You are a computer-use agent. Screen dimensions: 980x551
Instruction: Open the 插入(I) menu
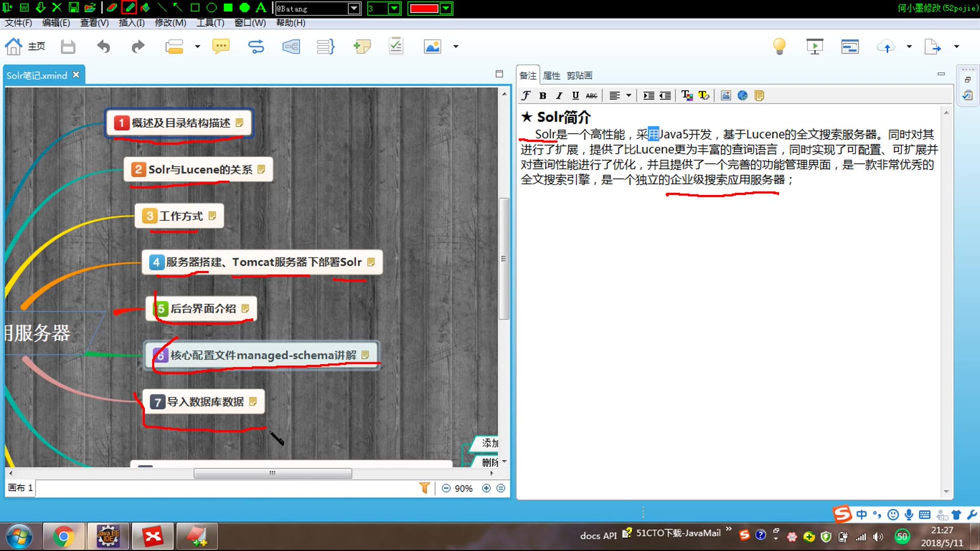tap(132, 23)
